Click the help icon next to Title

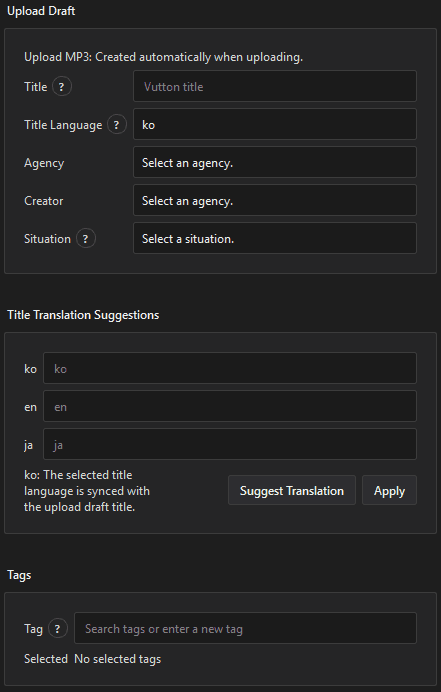62,86
